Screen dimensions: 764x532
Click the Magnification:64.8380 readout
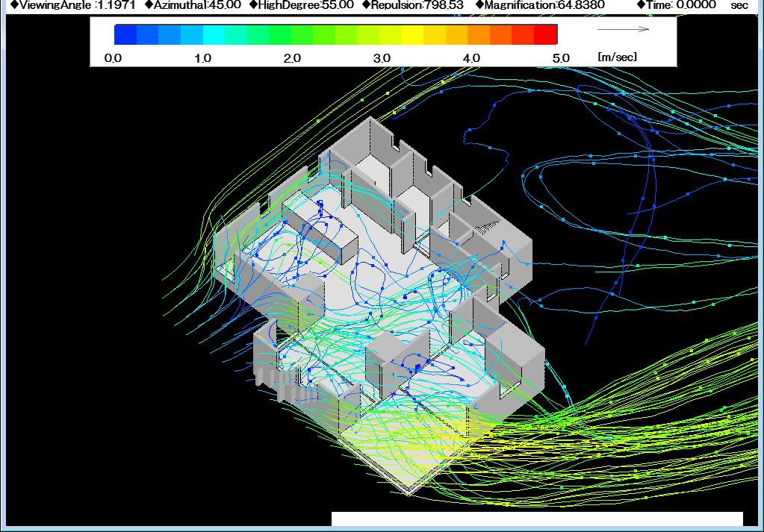[541, 5]
